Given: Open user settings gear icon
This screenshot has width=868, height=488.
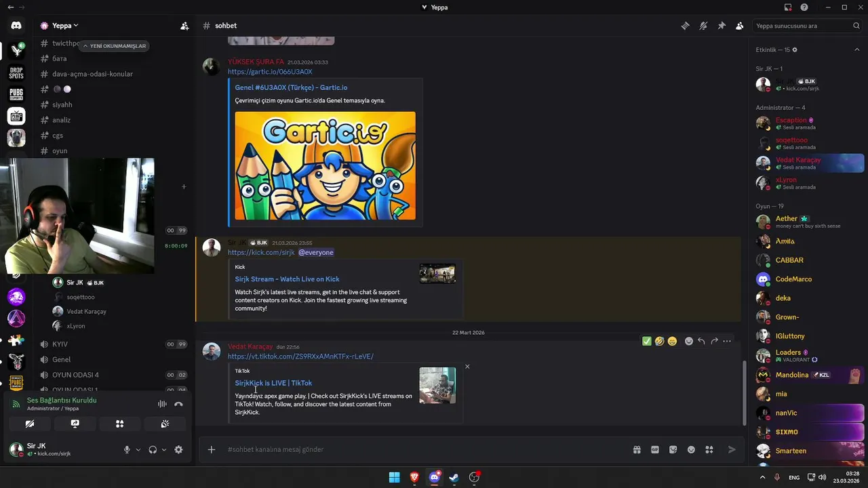Looking at the screenshot, I should [x=178, y=449].
